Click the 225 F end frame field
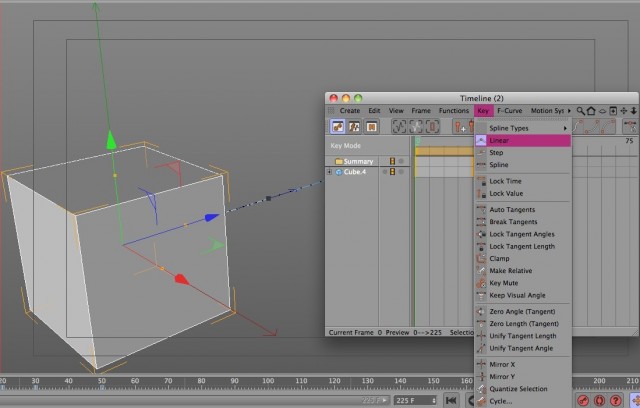Screen dimensions: 640x408 pos(415,400)
